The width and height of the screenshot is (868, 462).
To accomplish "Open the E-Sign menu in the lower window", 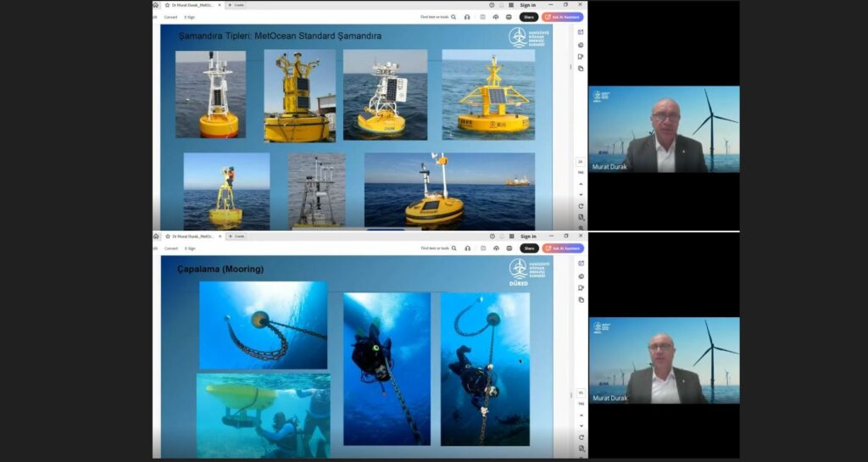I will pyautogui.click(x=190, y=248).
